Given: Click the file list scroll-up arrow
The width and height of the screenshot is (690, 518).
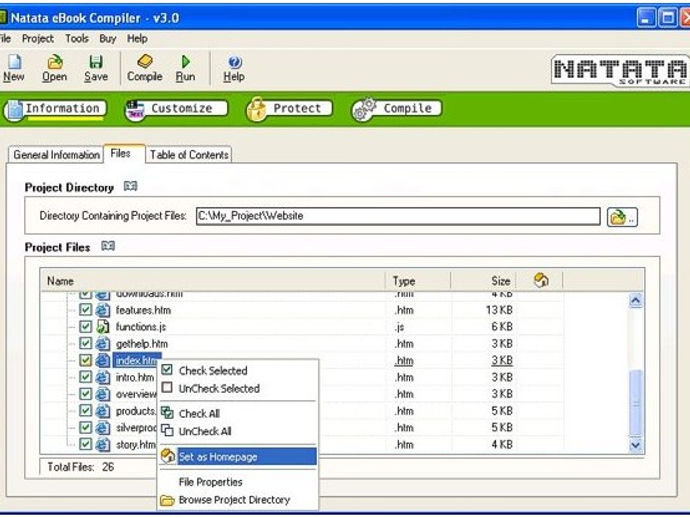Looking at the screenshot, I should [x=635, y=301].
